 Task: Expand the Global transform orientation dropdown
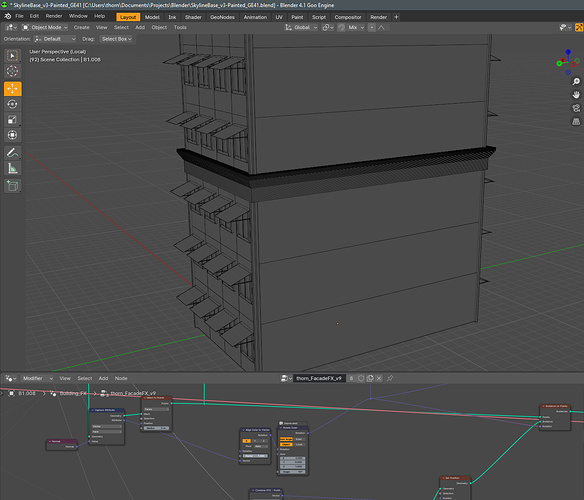point(301,28)
